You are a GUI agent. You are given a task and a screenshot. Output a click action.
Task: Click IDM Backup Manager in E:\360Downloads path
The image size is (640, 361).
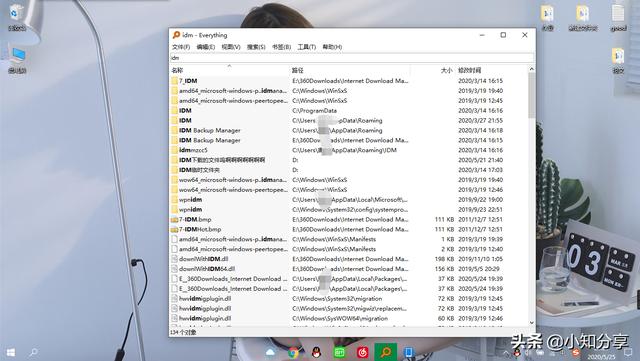point(210,140)
